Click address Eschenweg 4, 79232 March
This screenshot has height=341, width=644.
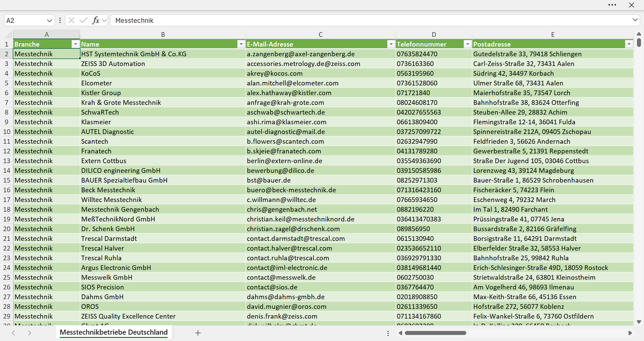(x=553, y=200)
